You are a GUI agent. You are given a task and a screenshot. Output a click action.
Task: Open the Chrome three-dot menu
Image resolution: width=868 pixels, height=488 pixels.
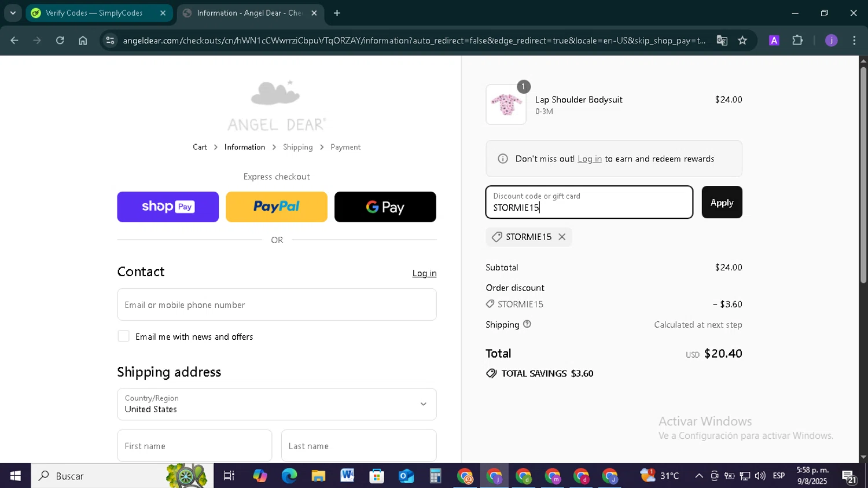pos(854,41)
